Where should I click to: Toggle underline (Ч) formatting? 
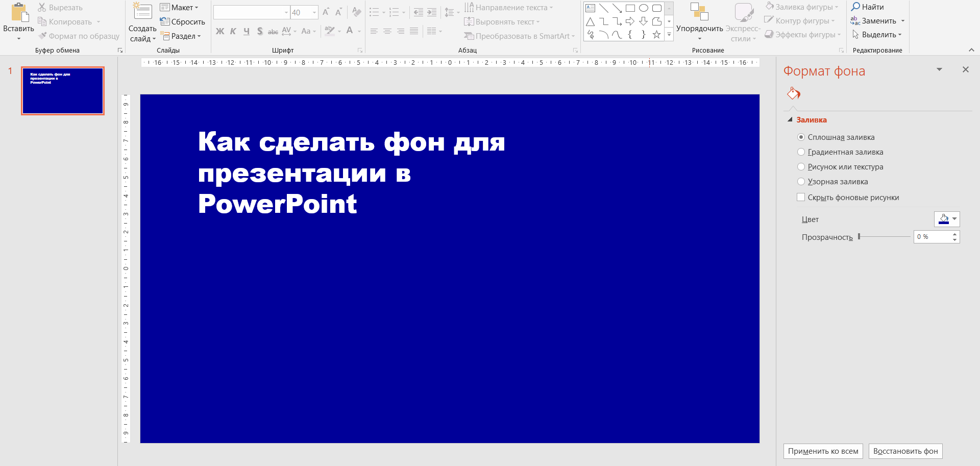[x=247, y=31]
